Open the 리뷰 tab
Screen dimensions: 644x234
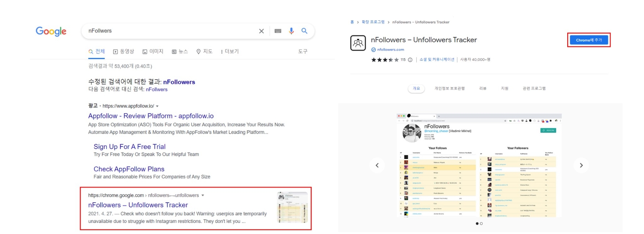click(483, 88)
